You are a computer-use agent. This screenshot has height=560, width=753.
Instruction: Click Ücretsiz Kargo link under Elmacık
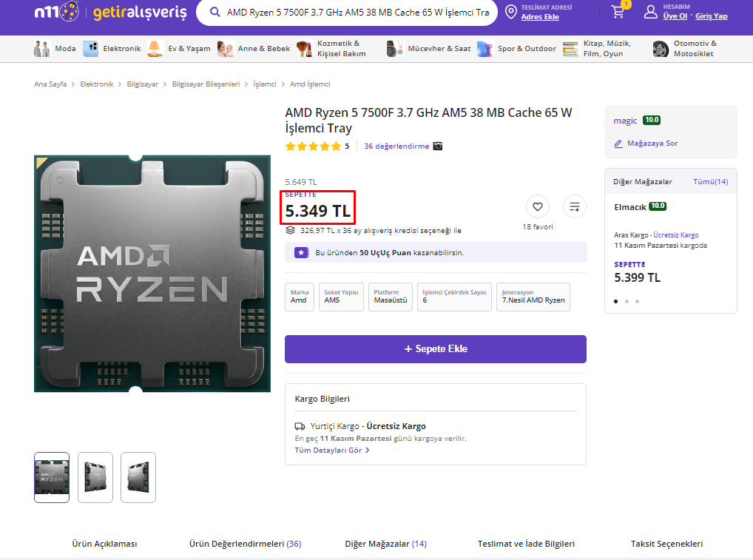coord(676,235)
